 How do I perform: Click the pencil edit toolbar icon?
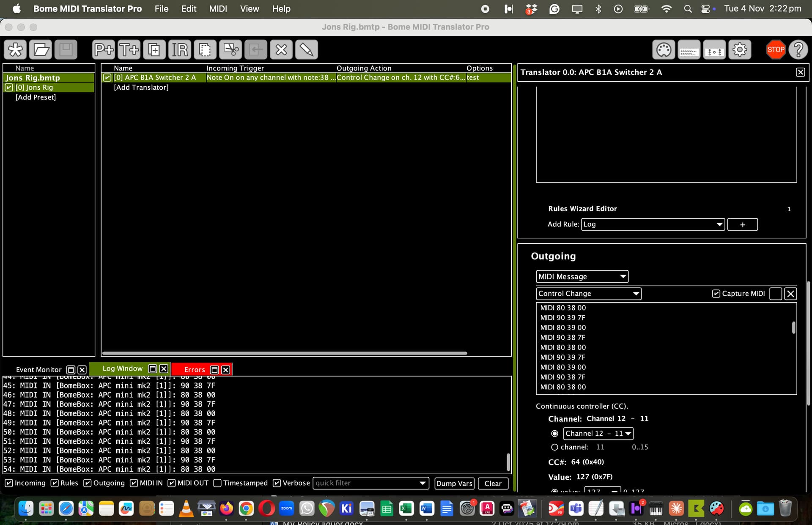coord(307,49)
